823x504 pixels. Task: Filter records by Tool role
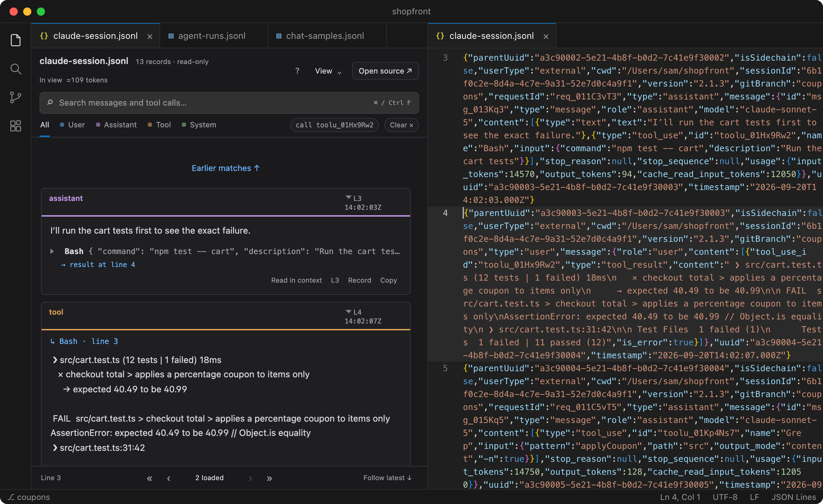pyautogui.click(x=159, y=125)
